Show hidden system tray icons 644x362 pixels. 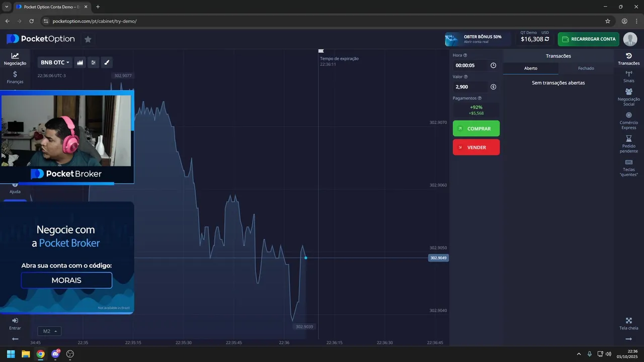click(x=579, y=354)
